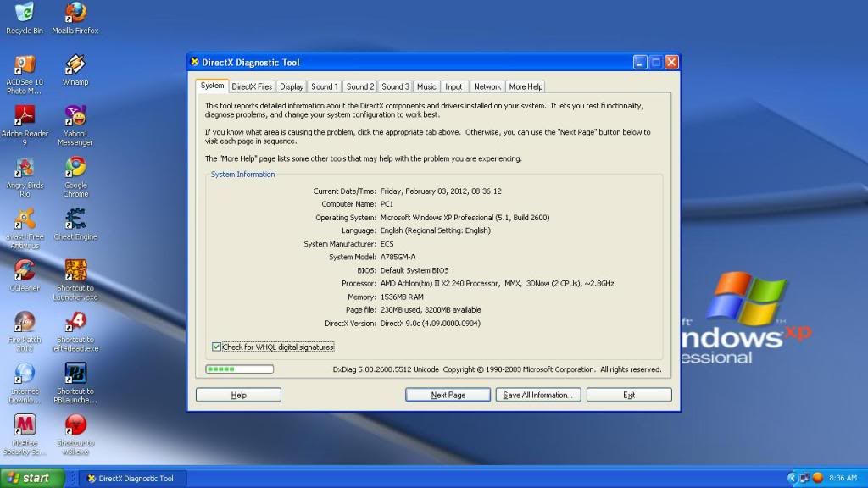Switch to the DirectX Files tab
The width and height of the screenshot is (868, 488).
[x=252, y=87]
